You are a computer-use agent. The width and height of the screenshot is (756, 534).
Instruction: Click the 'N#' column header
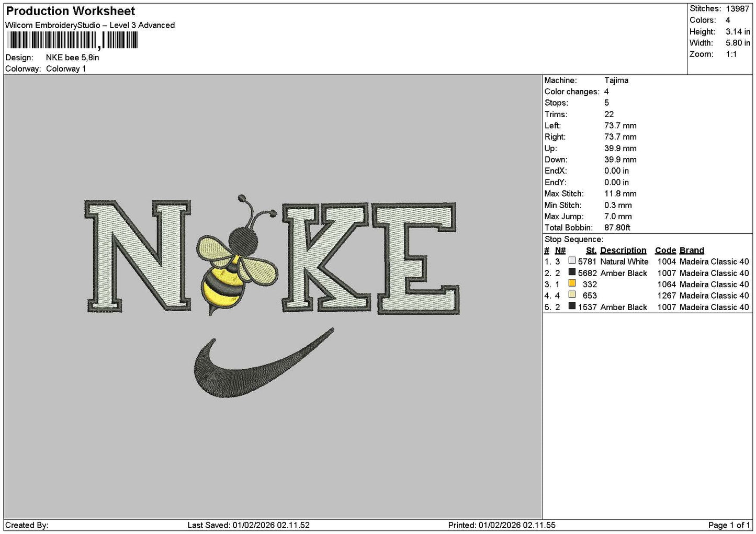pos(560,250)
